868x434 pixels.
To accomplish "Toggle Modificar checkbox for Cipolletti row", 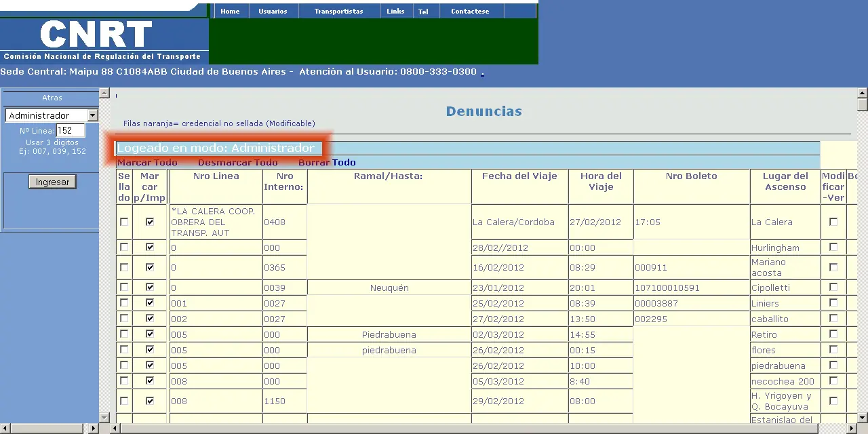I will (833, 287).
